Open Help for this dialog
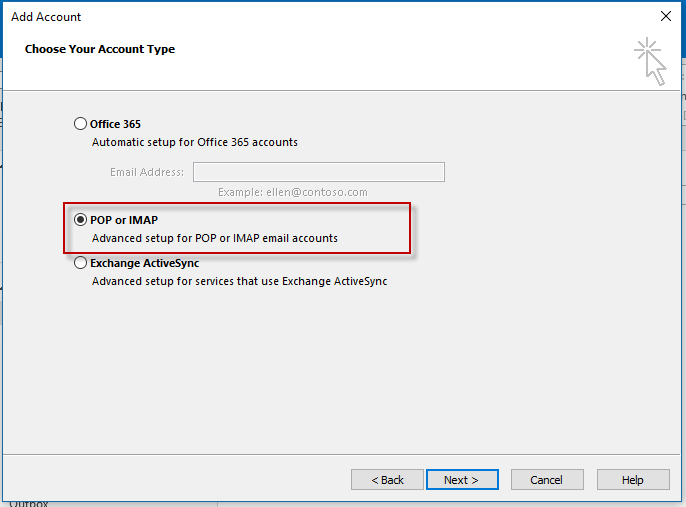 click(x=632, y=480)
